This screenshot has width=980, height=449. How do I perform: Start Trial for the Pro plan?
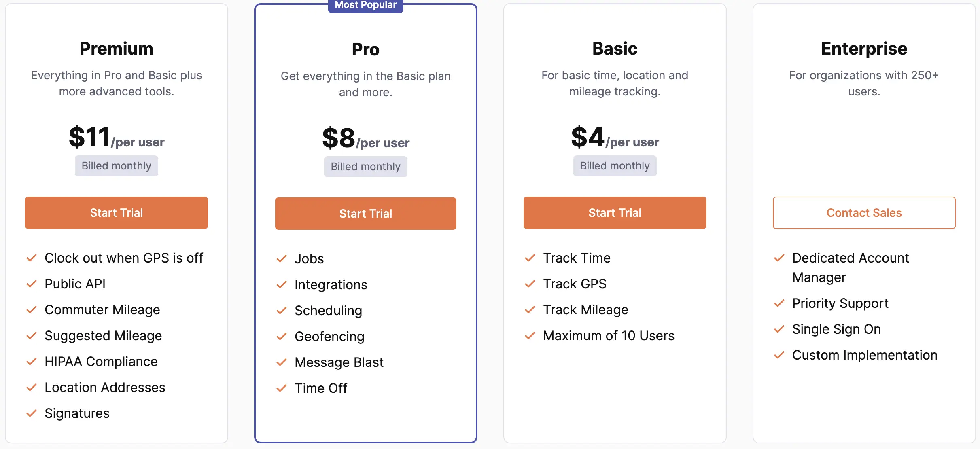pyautogui.click(x=365, y=213)
